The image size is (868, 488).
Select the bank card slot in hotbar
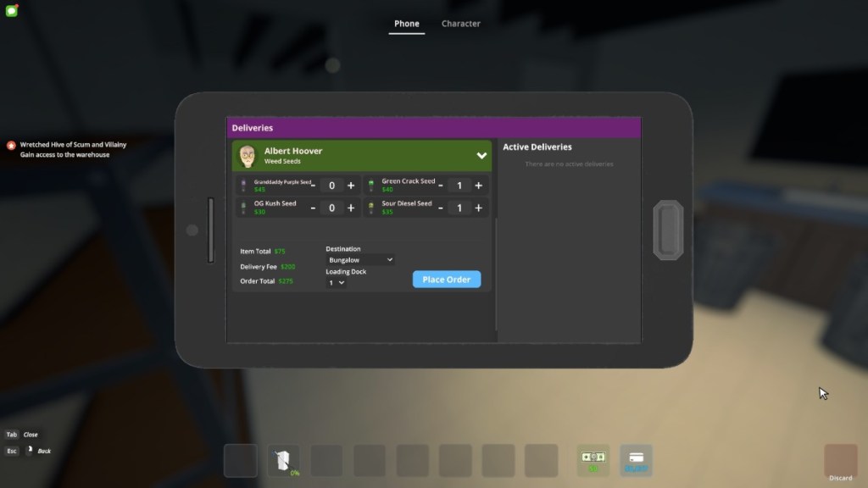click(x=636, y=460)
